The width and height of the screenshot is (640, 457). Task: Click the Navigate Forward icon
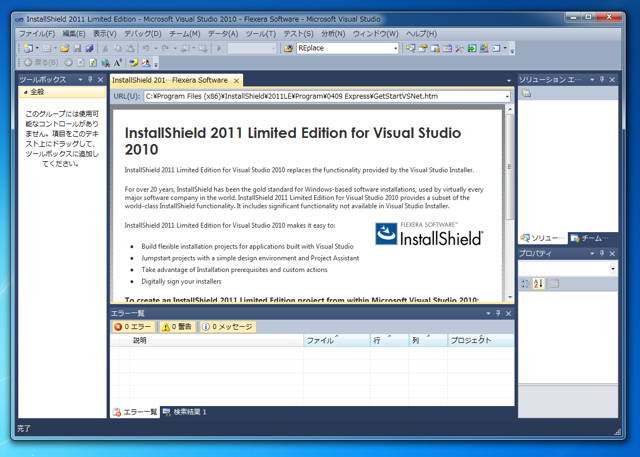[203, 49]
